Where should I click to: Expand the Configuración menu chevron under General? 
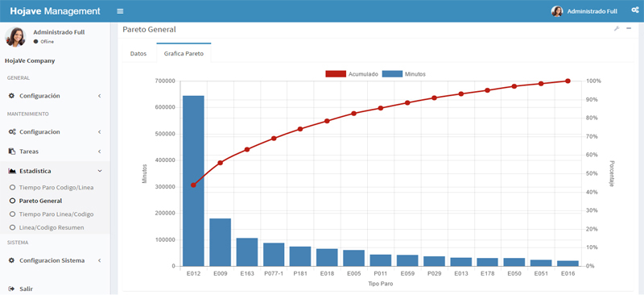pyautogui.click(x=99, y=96)
